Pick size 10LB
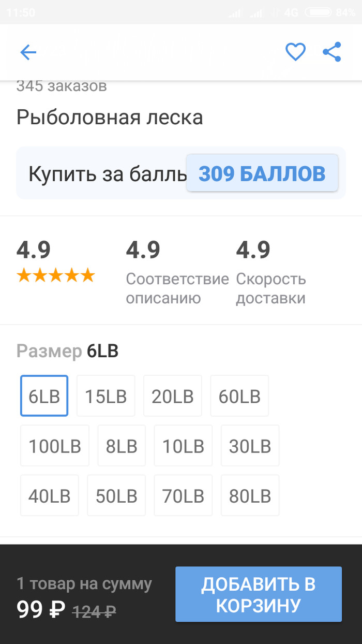 point(183,446)
